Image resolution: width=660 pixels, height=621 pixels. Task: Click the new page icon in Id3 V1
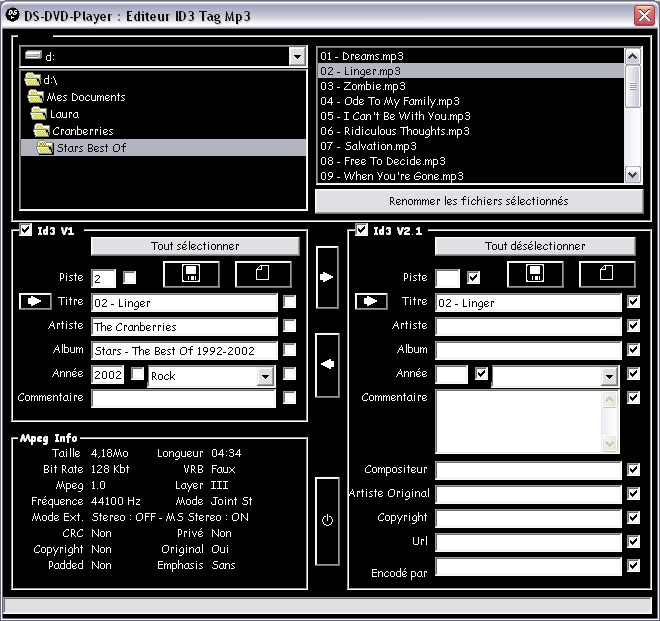coord(263,274)
